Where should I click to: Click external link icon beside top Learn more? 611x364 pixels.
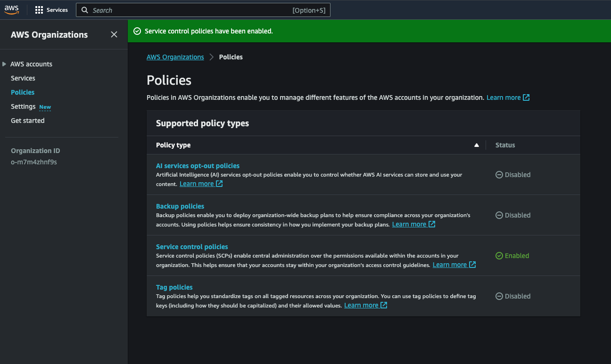[526, 97]
